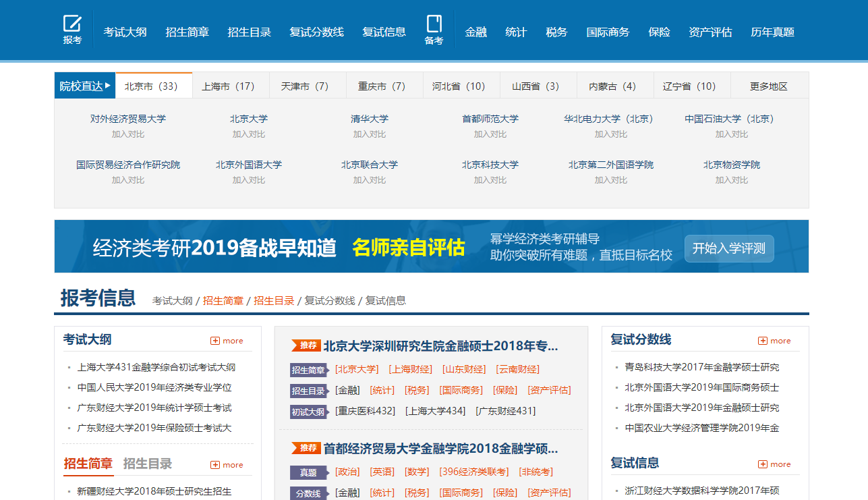
Task: Add 国际贸易经济合作研究院 to comparison via 加入对比
Action: coord(128,180)
